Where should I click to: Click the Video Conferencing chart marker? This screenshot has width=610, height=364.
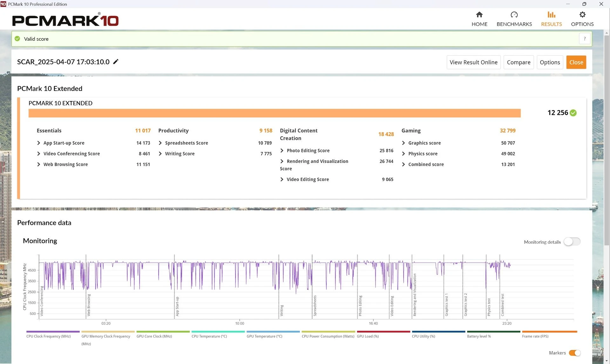coord(41,301)
